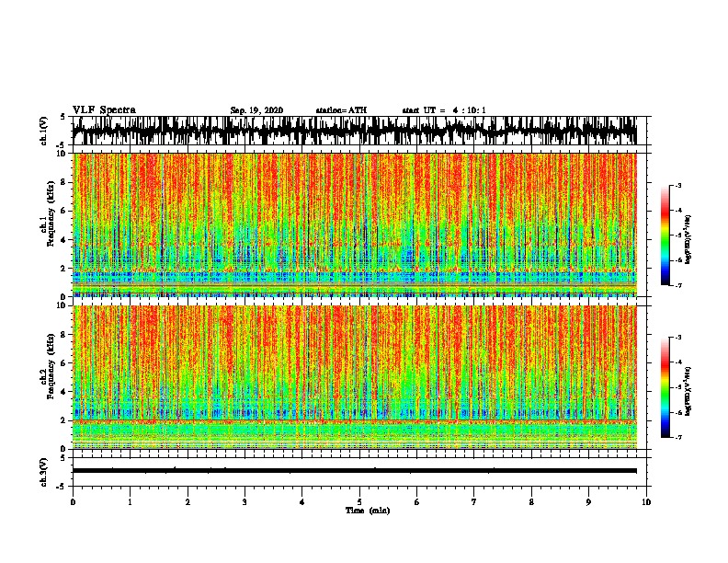Image resolution: width=728 pixels, height=563 pixels.
Task: Click the '8' kHz tick on ch.2 axis
Action: click(63, 334)
